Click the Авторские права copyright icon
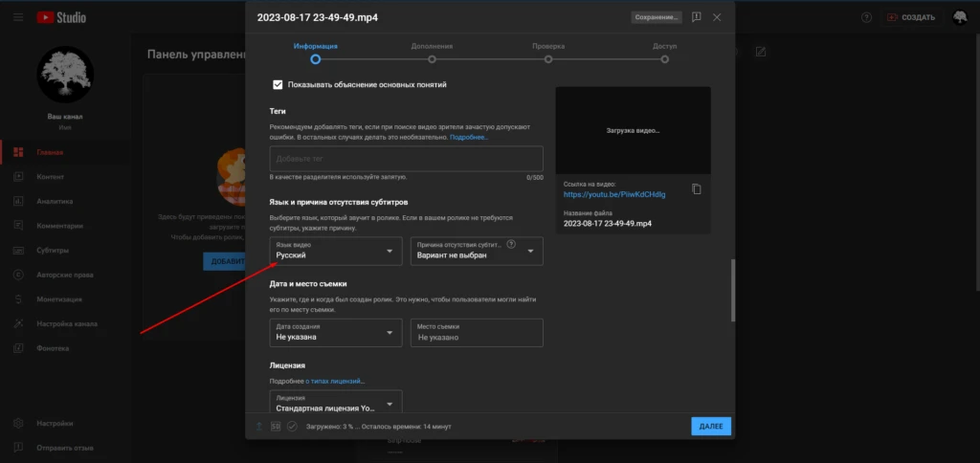 coord(18,275)
